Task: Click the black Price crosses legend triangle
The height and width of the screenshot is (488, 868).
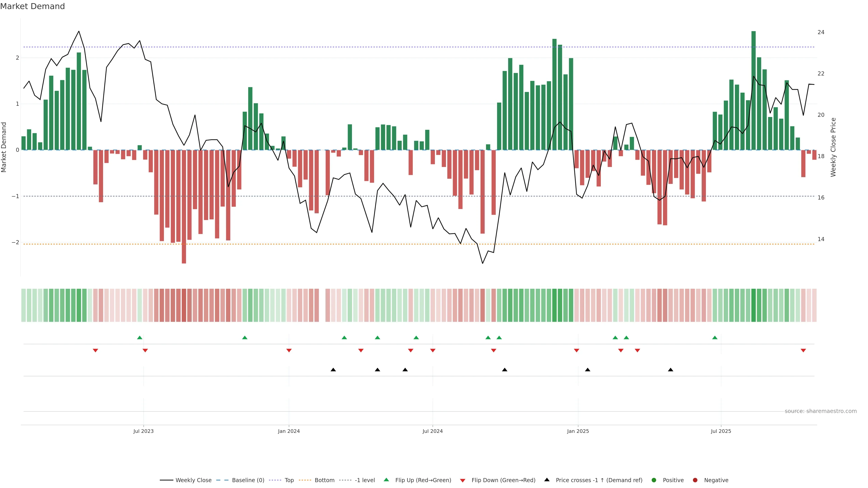Action: pos(547,480)
